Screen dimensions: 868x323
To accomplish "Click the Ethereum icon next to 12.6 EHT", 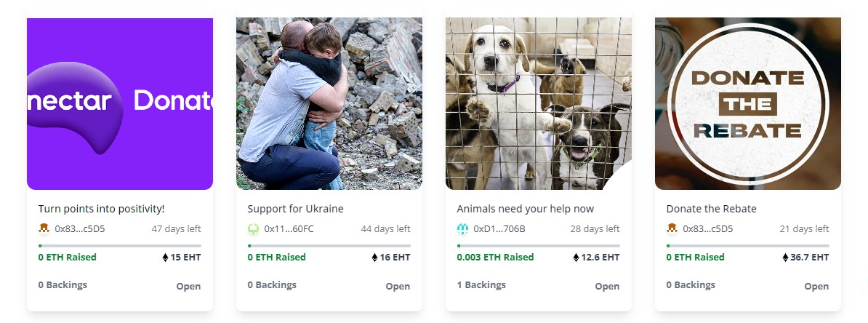I will [x=576, y=258].
